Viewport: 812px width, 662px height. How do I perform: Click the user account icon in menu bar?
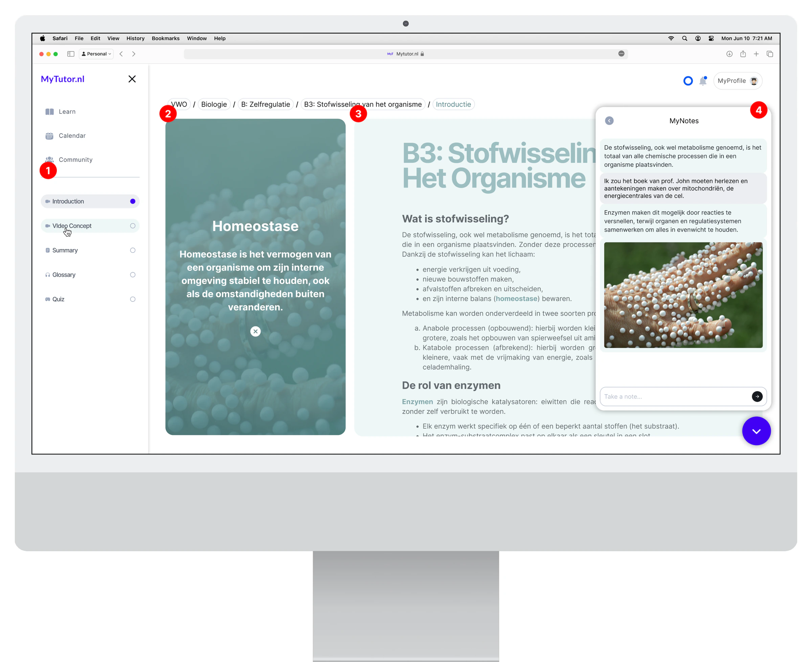pyautogui.click(x=698, y=39)
